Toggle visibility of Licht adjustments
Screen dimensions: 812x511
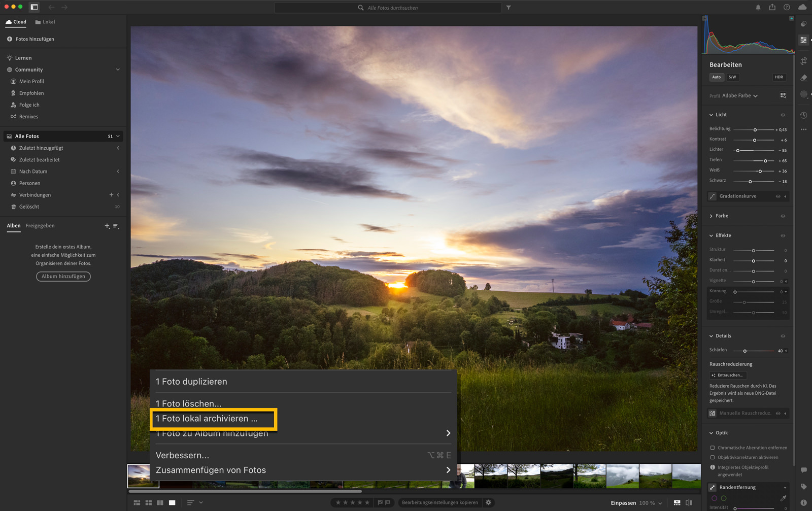pyautogui.click(x=783, y=115)
